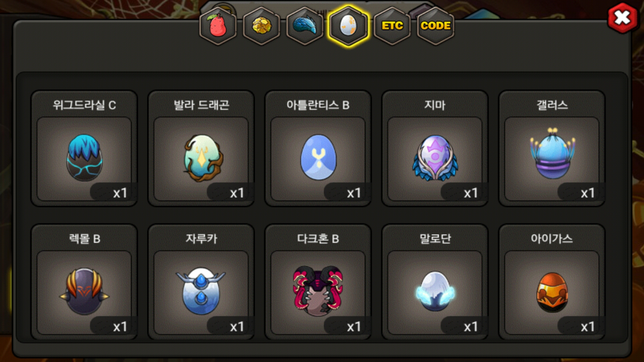Screen dimensions: 644x362
Task: Switch to the gold nugget tab
Action: point(262,26)
